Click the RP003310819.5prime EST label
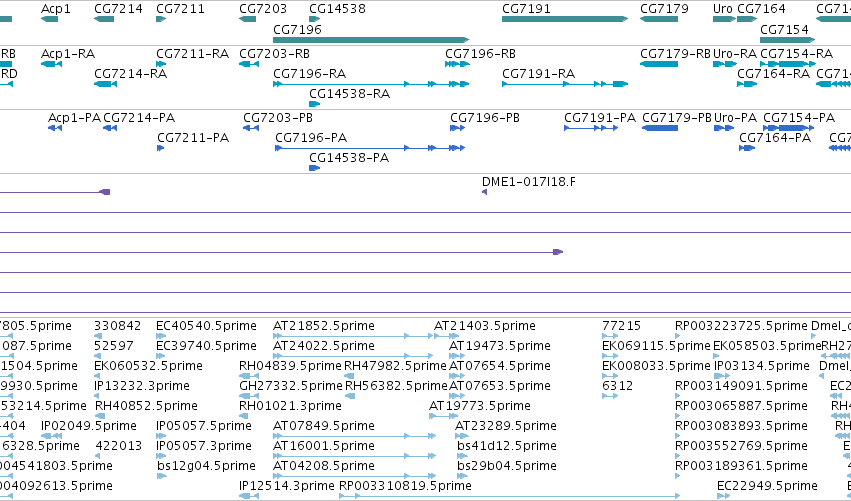 (x=405, y=485)
